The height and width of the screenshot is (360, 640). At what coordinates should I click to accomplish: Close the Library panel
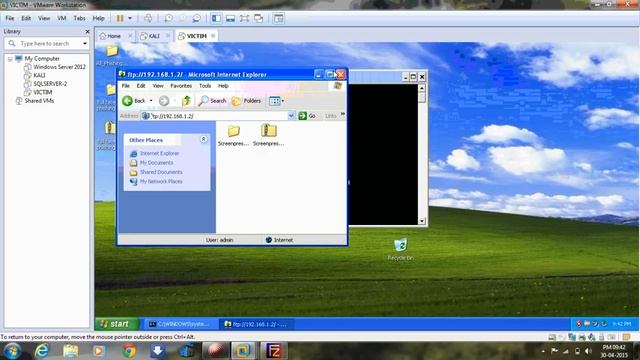87,31
